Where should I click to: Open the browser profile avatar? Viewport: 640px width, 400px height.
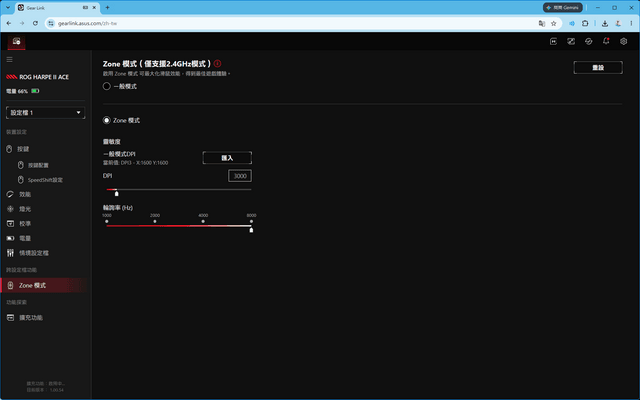point(618,23)
